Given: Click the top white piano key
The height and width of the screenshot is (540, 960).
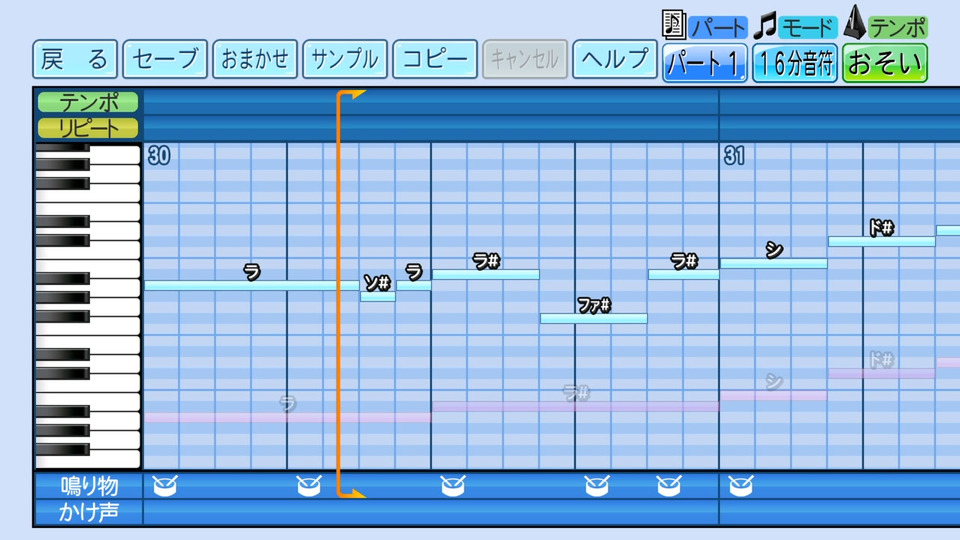Looking at the screenshot, I should (115, 154).
